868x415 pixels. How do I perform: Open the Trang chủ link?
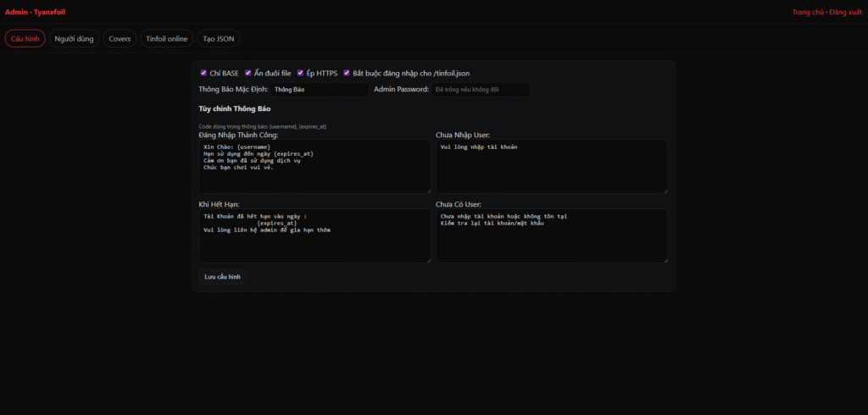point(808,13)
